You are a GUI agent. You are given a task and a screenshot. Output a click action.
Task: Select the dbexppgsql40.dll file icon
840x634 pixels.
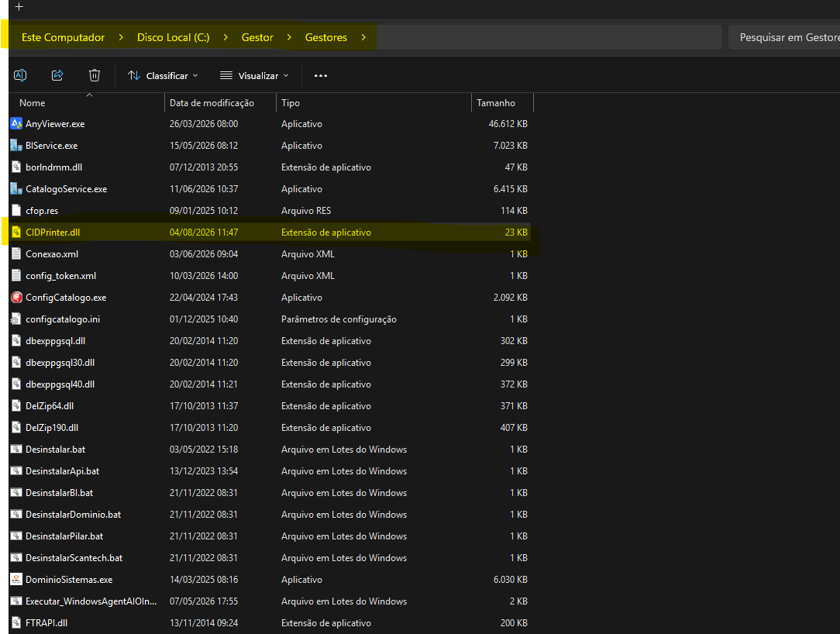click(x=16, y=384)
